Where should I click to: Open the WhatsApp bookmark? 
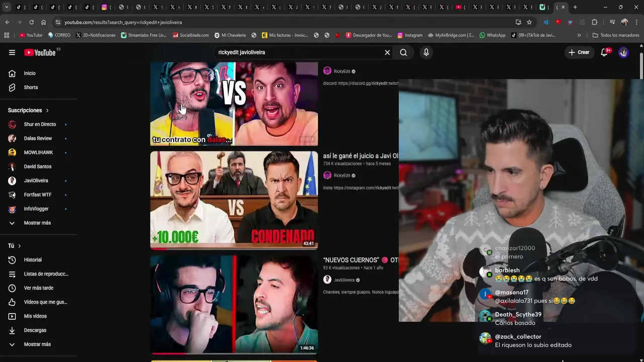click(493, 35)
